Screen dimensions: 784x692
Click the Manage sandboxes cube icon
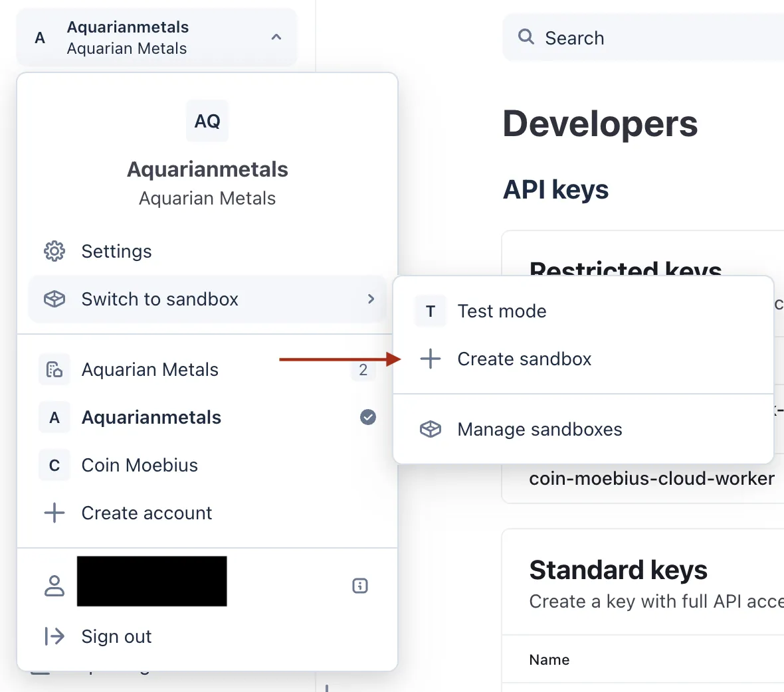point(430,429)
